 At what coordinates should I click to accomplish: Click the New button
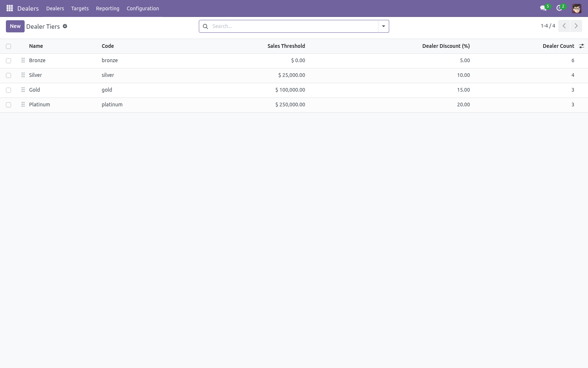[x=15, y=26]
